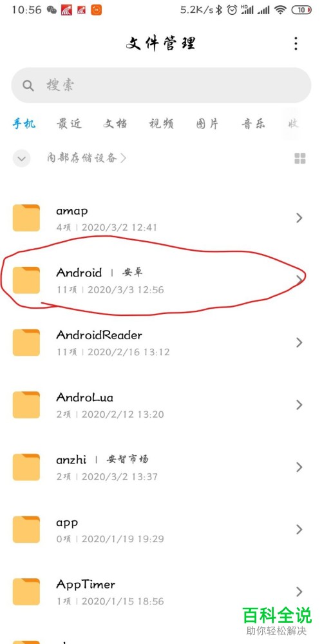Image resolution: width=322 pixels, height=644 pixels.
Task: Switch to the 视频 tab
Action: pos(161,124)
